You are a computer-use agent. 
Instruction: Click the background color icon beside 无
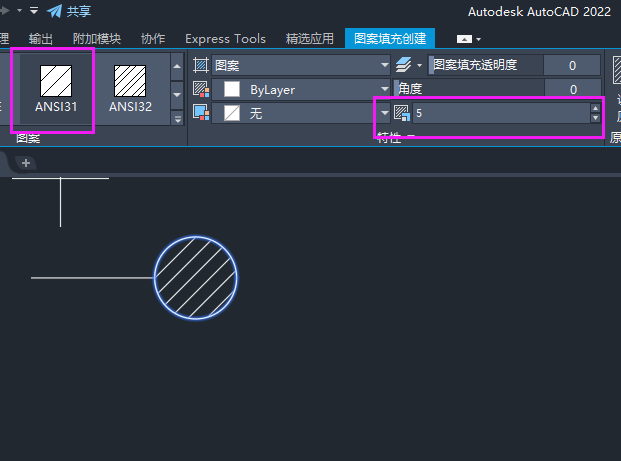pyautogui.click(x=200, y=113)
